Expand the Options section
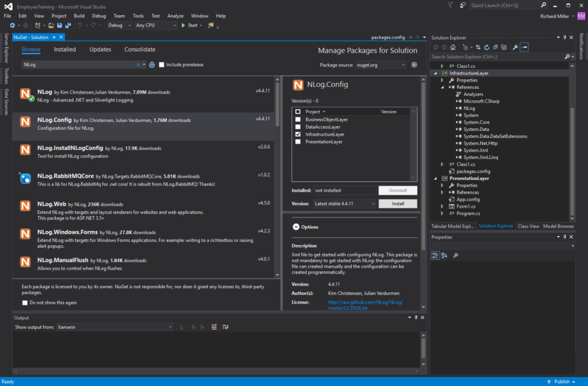 coord(296,227)
